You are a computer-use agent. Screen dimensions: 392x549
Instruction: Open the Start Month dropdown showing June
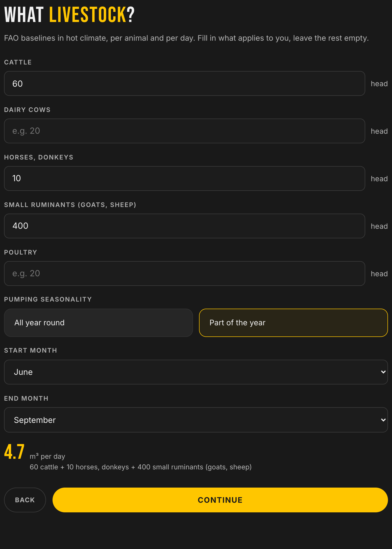(x=196, y=372)
